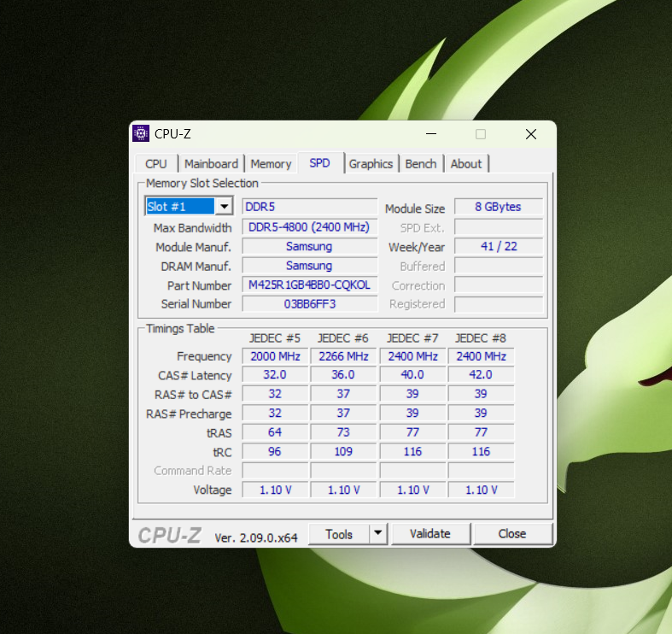The image size is (672, 634).
Task: Click the Part Number label
Action: click(199, 285)
